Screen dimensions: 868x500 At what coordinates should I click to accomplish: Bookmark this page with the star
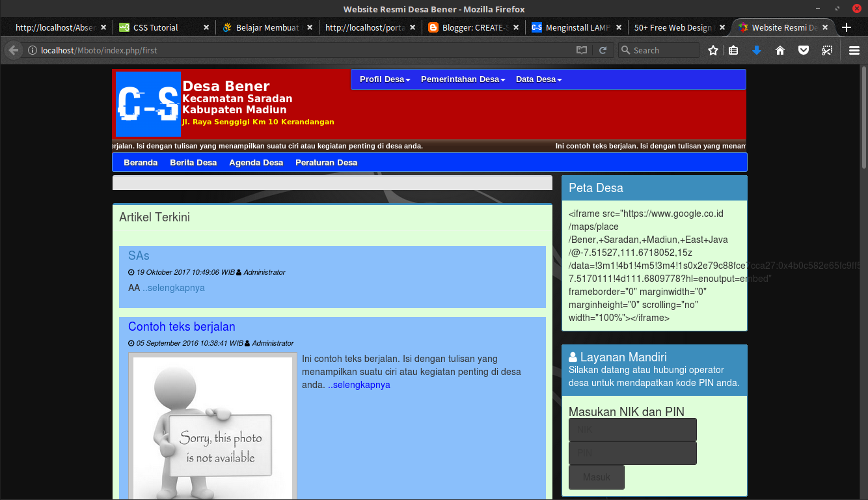(x=712, y=49)
